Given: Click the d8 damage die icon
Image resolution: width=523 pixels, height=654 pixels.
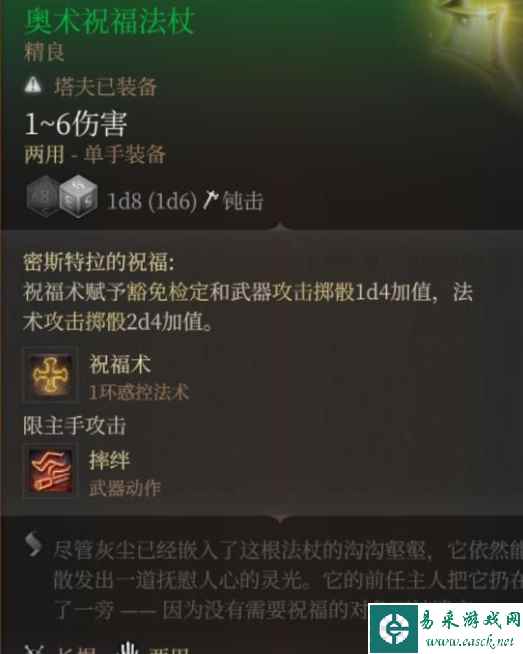Looking at the screenshot, I should tap(43, 197).
